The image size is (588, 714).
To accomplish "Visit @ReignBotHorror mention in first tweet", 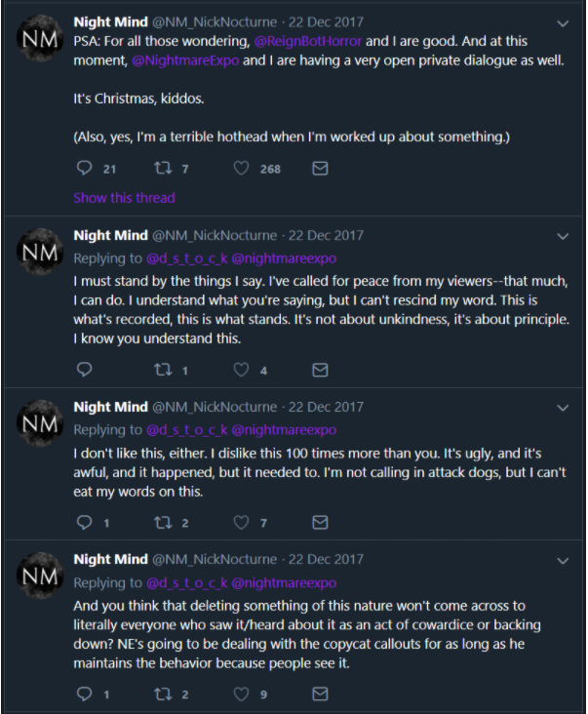I will pyautogui.click(x=308, y=41).
